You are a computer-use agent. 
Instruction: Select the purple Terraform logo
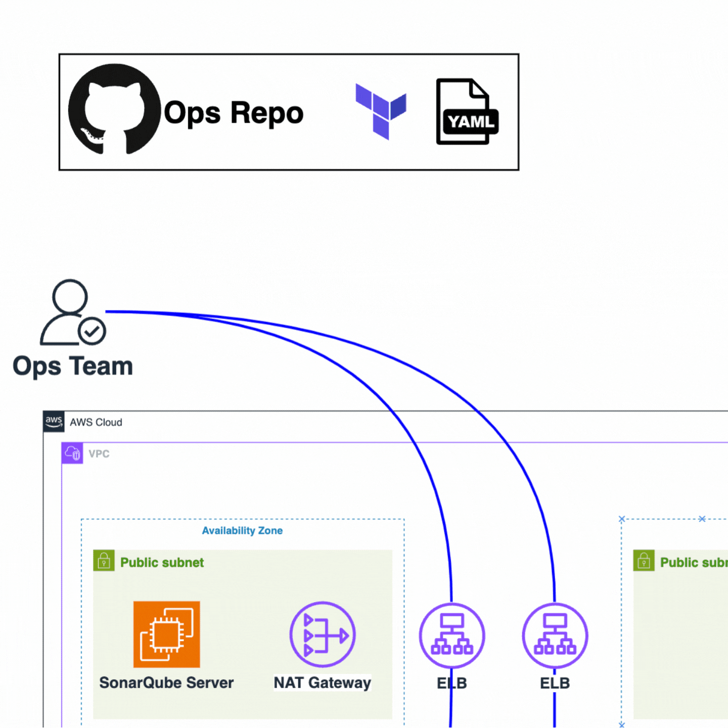coord(381,111)
